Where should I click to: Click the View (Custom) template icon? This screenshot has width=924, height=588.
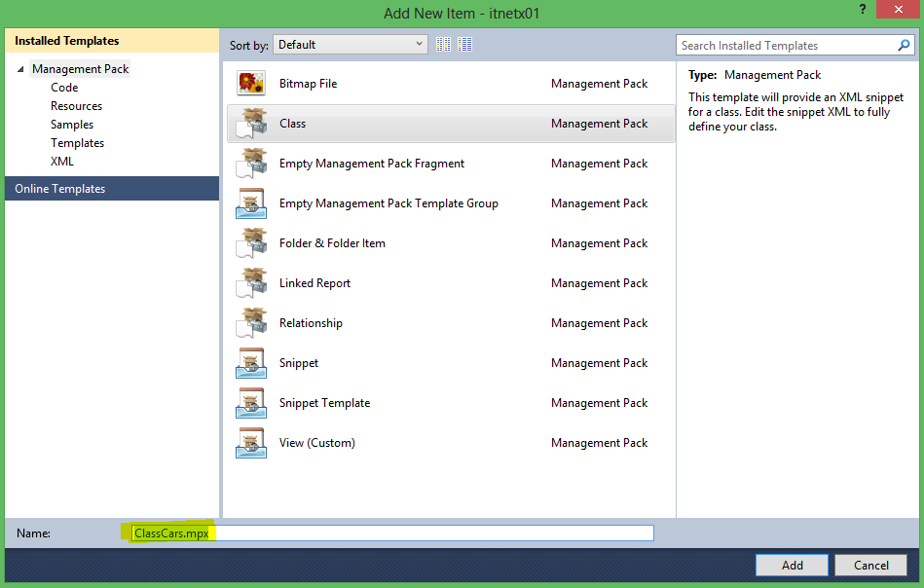(x=251, y=443)
